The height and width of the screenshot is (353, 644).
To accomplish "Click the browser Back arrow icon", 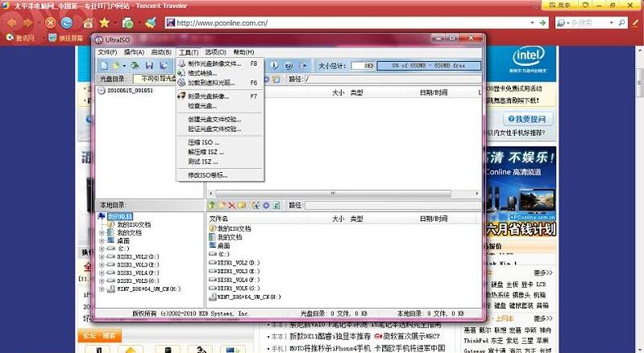I will [12, 23].
